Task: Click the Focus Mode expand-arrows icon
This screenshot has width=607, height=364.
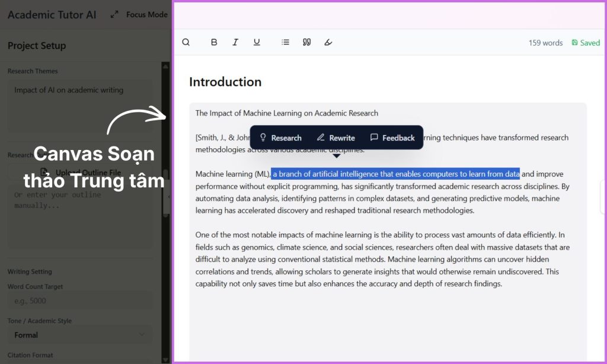Action: 114,14
